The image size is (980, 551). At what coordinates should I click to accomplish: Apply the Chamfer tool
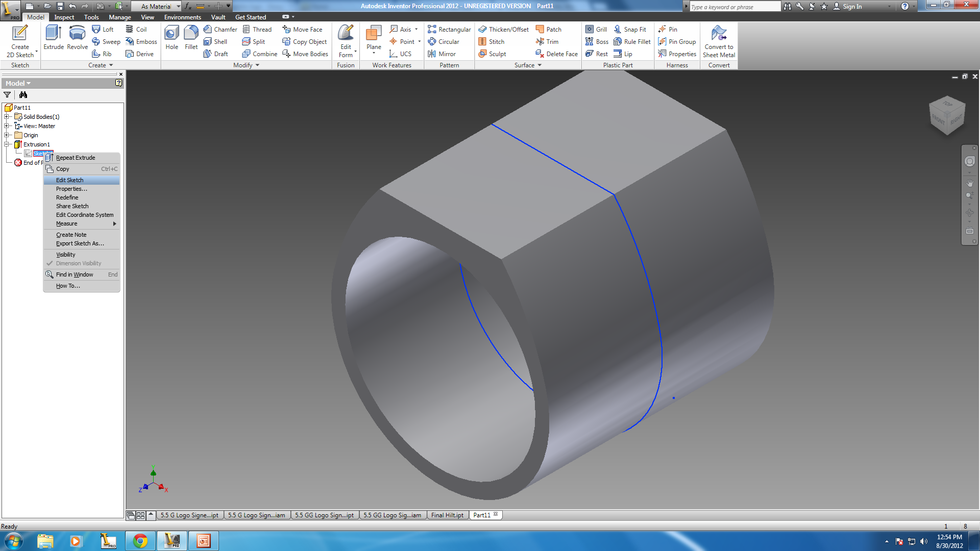point(220,29)
